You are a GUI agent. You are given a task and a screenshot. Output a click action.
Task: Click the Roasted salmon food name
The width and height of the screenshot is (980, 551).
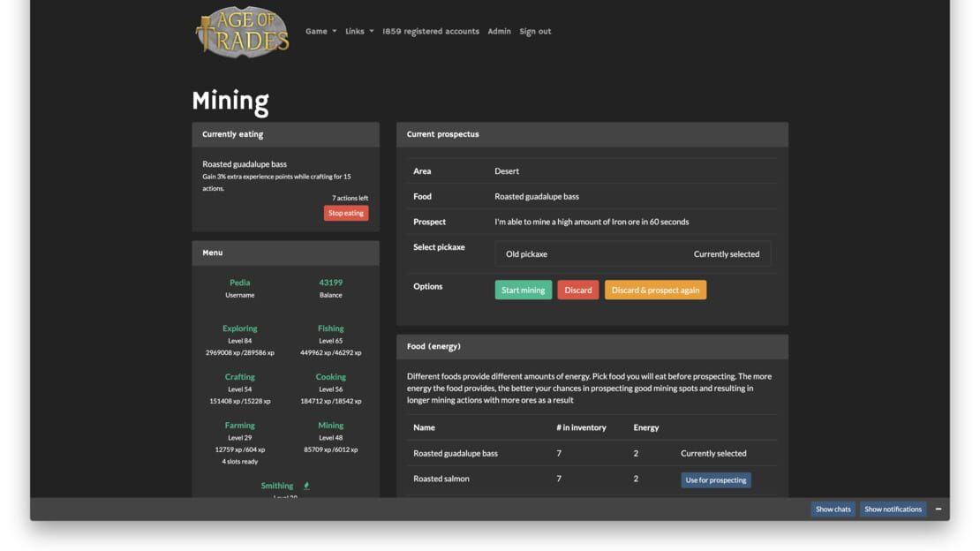pyautogui.click(x=441, y=479)
